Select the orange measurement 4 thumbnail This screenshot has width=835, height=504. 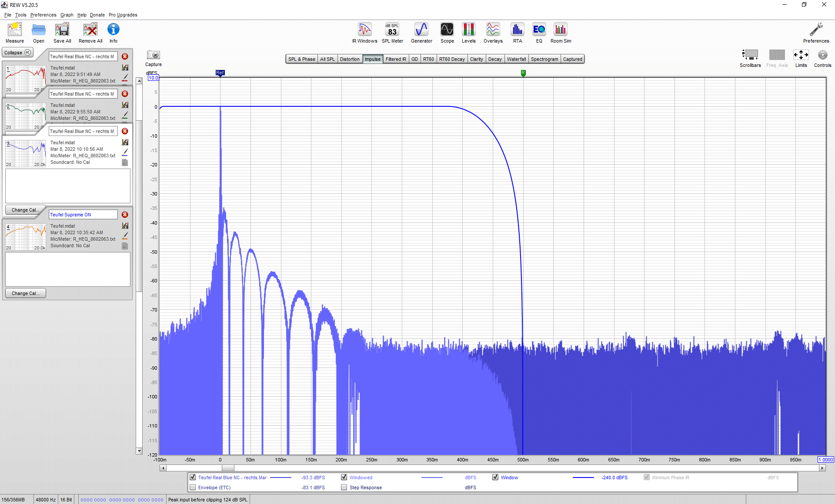(x=25, y=237)
